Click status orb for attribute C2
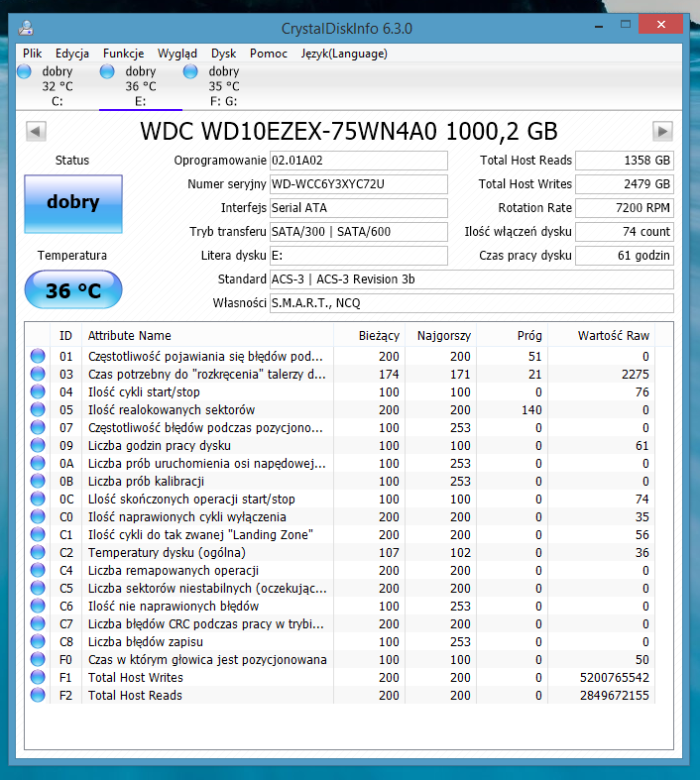The height and width of the screenshot is (780, 700). click(38, 553)
